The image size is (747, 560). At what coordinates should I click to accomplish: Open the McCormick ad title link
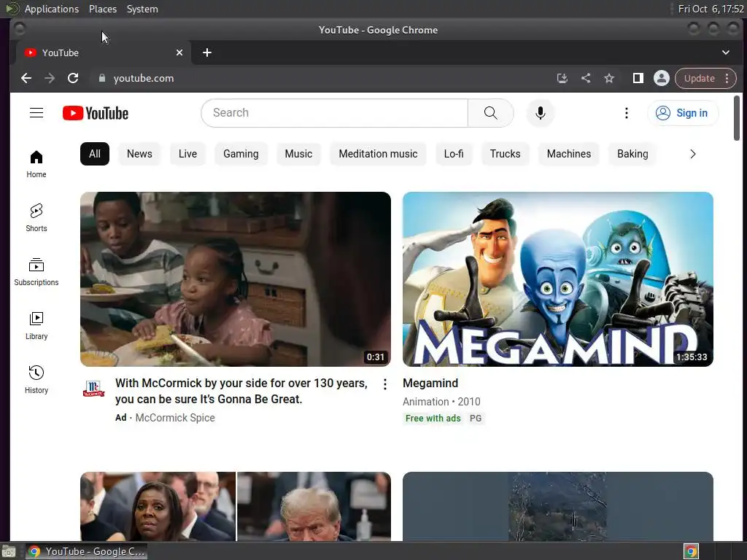coord(241,391)
